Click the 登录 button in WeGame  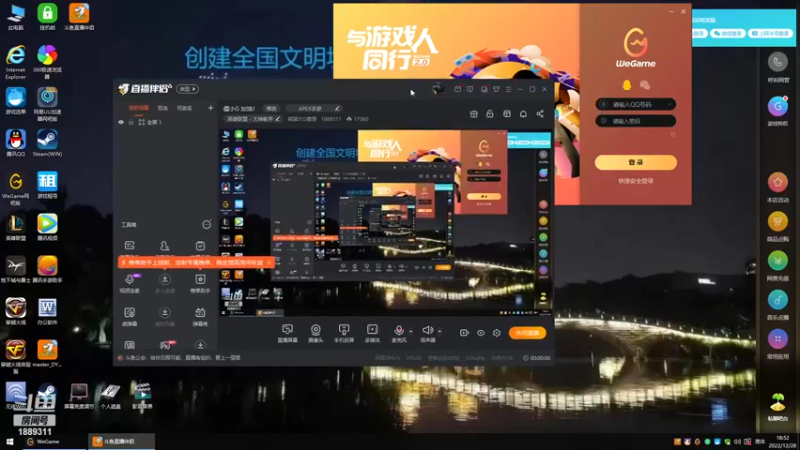pyautogui.click(x=636, y=162)
